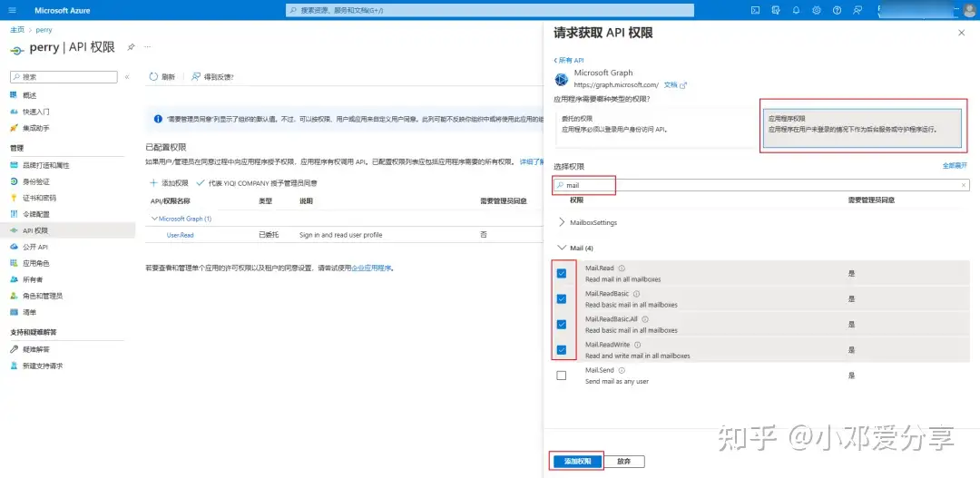Open the User.Read permission link
The image size is (980, 478).
coord(180,235)
